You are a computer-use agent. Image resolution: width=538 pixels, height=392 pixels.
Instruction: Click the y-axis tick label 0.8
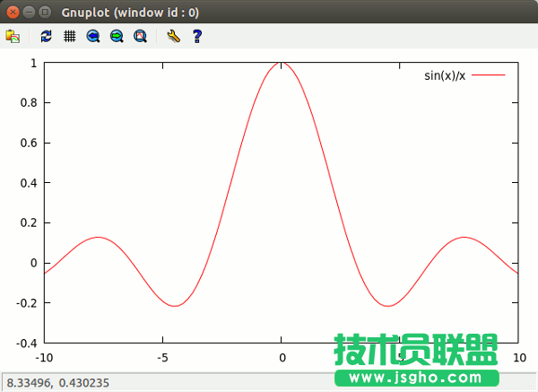(x=28, y=103)
